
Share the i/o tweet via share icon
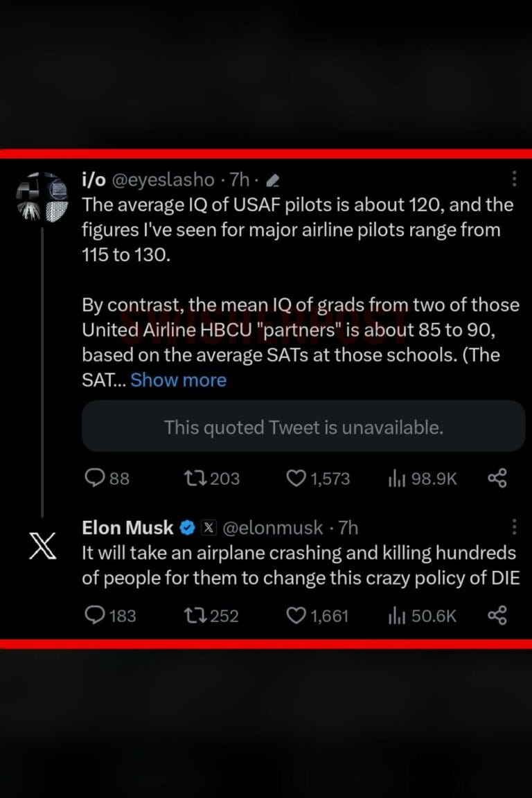[x=497, y=478]
